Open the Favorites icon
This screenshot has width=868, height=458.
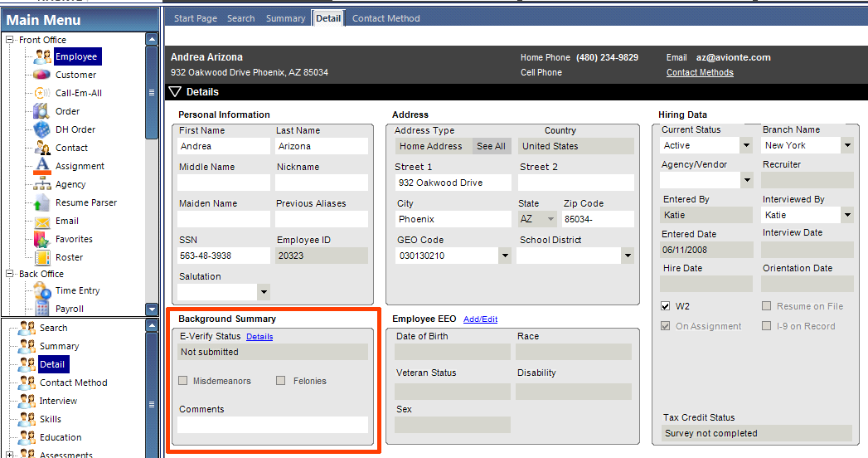coord(42,239)
